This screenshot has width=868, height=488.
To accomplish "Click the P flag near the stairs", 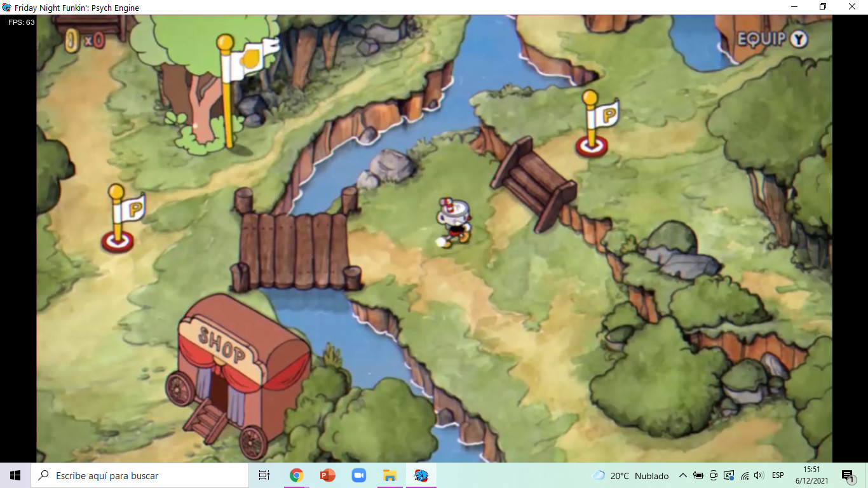I will (597, 124).
